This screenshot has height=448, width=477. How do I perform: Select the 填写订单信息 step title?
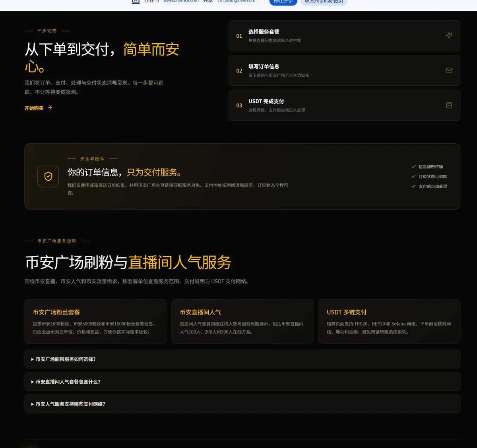[264, 67]
